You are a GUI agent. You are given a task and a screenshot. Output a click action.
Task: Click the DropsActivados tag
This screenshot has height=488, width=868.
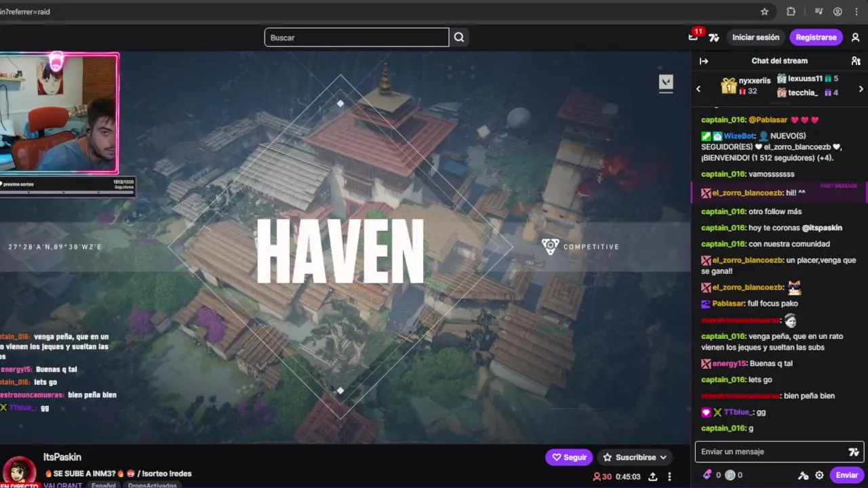152,485
